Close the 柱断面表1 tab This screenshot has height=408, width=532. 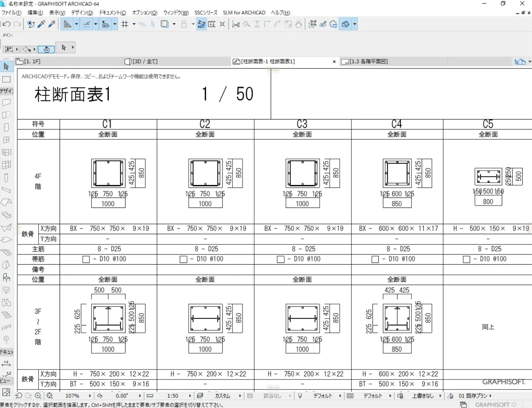tap(334, 62)
